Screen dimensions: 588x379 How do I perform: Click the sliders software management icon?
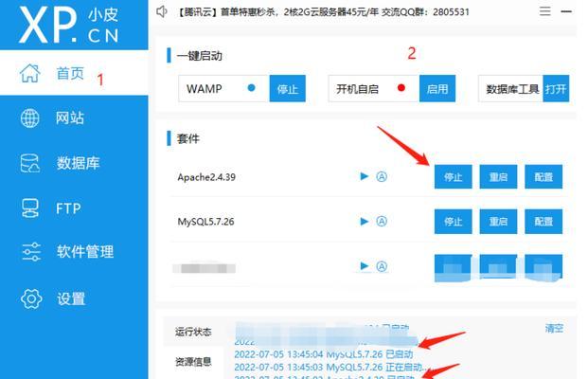click(31, 252)
